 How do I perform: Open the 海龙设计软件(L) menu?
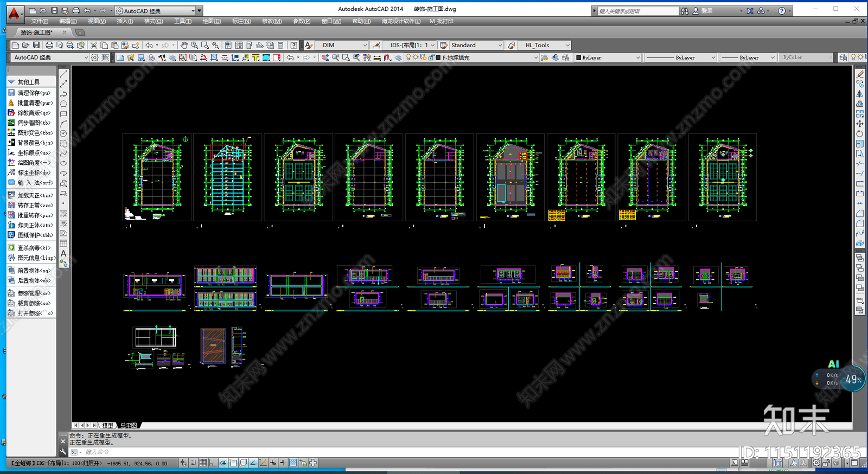coord(401,21)
